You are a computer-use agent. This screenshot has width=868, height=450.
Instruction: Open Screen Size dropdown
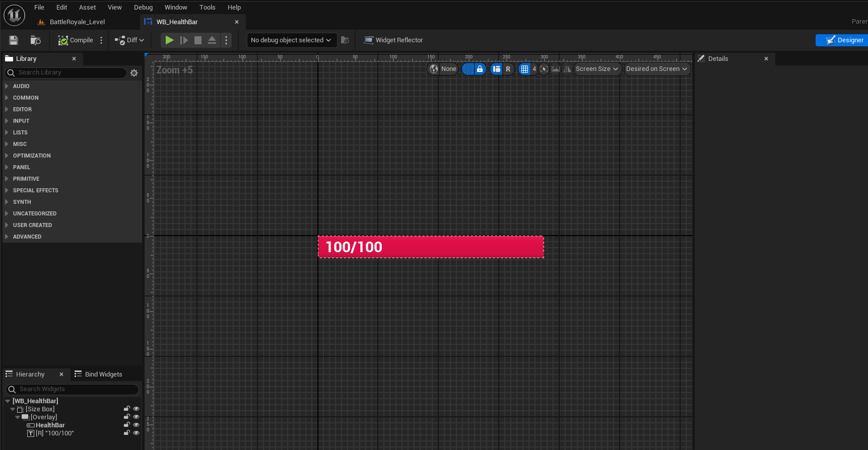[597, 69]
